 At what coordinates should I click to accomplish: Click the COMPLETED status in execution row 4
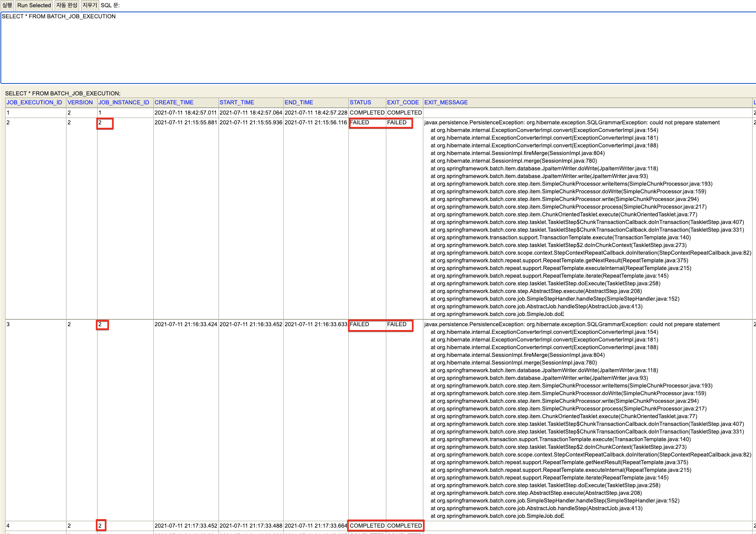pos(367,526)
